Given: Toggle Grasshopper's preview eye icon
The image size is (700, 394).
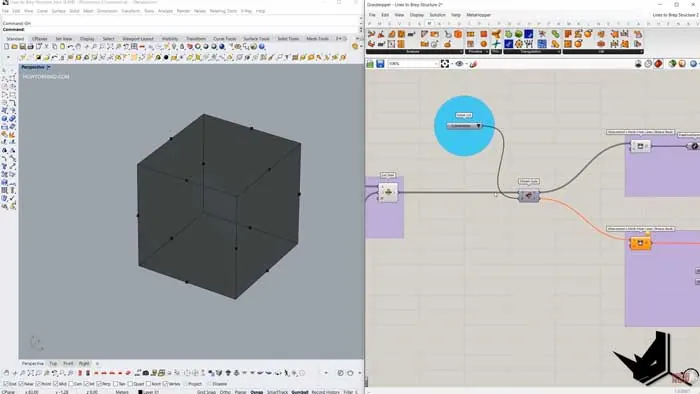Looking at the screenshot, I should (x=459, y=64).
